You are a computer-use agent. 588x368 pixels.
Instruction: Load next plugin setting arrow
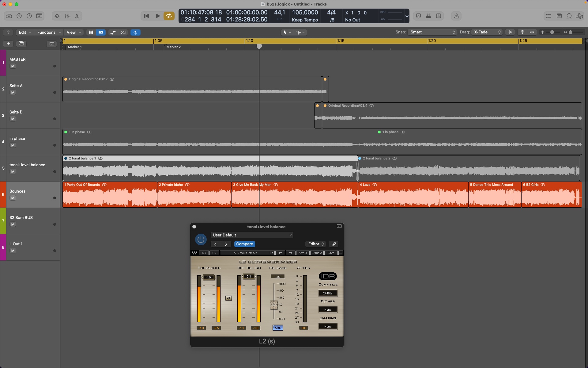pos(226,244)
